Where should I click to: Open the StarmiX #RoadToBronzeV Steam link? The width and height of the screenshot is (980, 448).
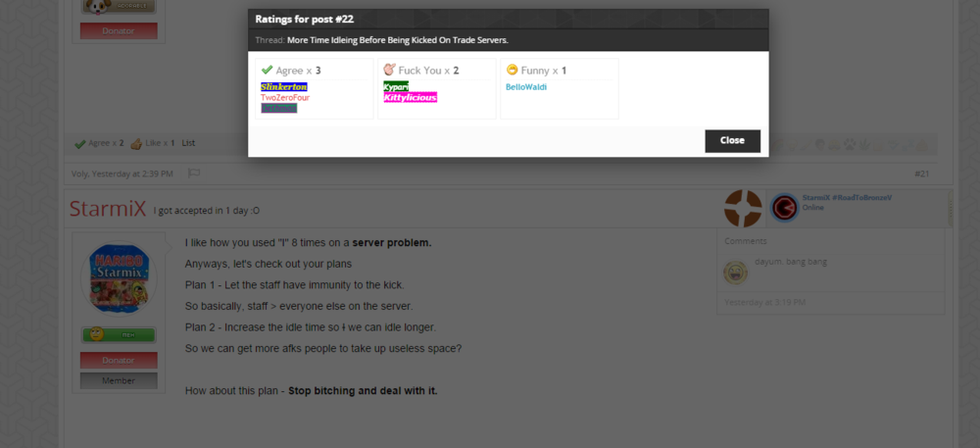[847, 197]
